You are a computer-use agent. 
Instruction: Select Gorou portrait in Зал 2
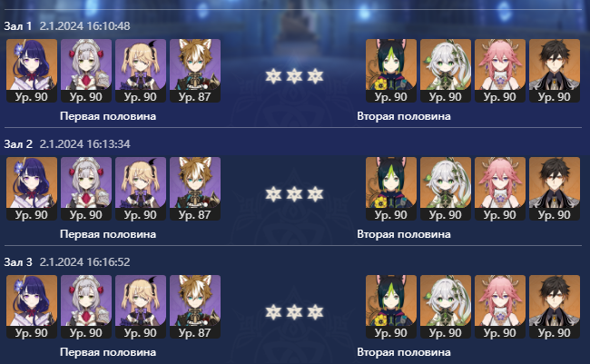pyautogui.click(x=195, y=189)
